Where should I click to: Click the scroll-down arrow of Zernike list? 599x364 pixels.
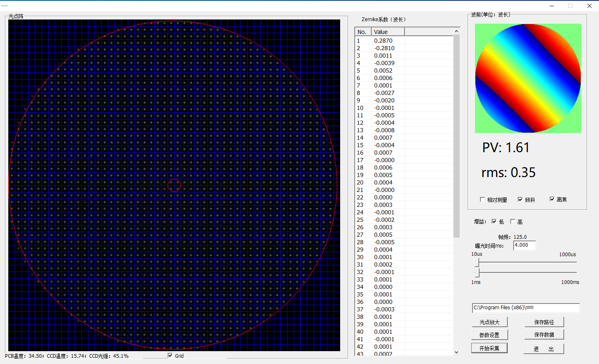(456, 352)
